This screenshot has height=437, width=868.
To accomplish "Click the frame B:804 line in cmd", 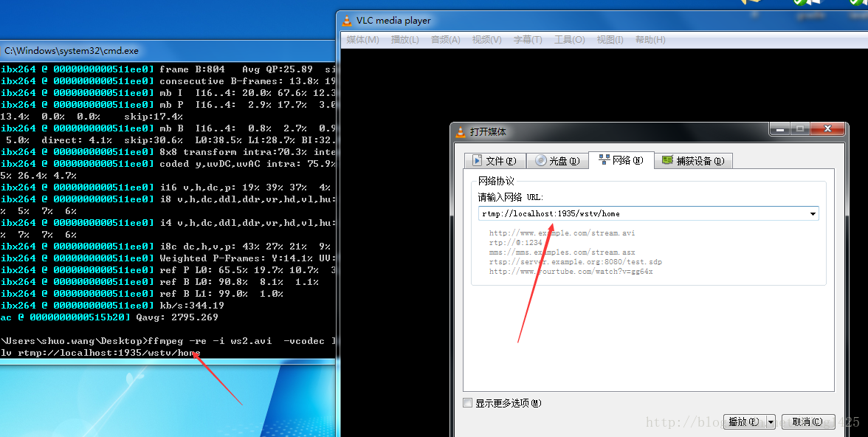I will tap(167, 69).
